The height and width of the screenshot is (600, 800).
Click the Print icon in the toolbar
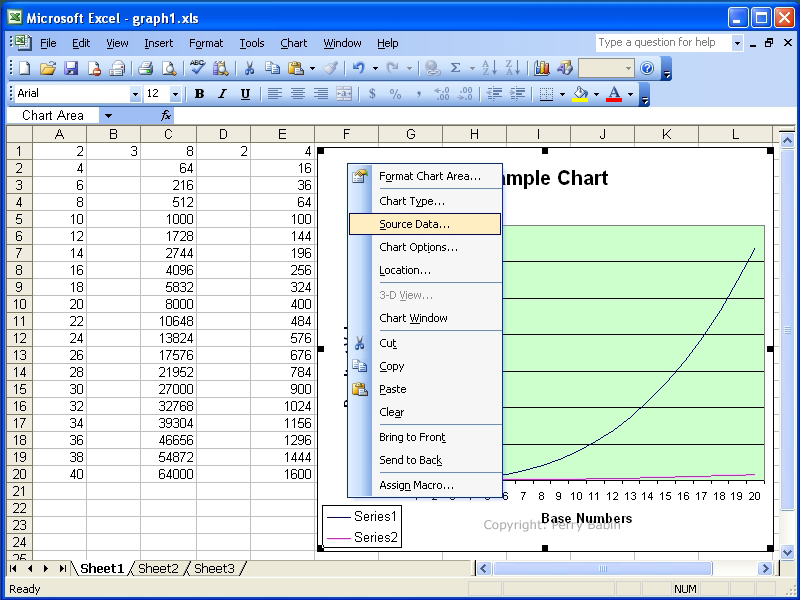click(x=145, y=68)
